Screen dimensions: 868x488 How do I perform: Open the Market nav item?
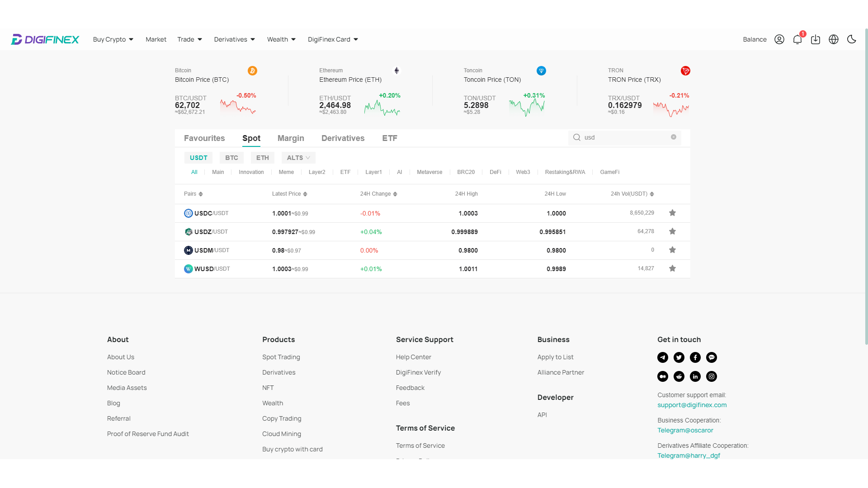156,39
